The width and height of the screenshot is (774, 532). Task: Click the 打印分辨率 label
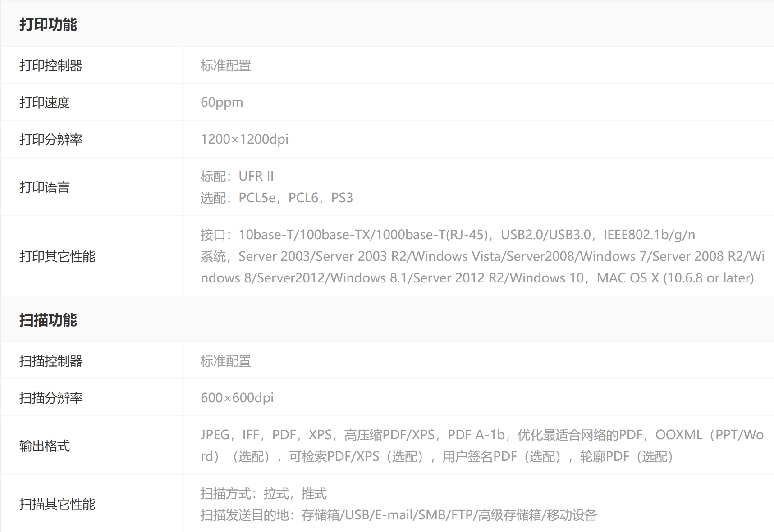point(51,140)
